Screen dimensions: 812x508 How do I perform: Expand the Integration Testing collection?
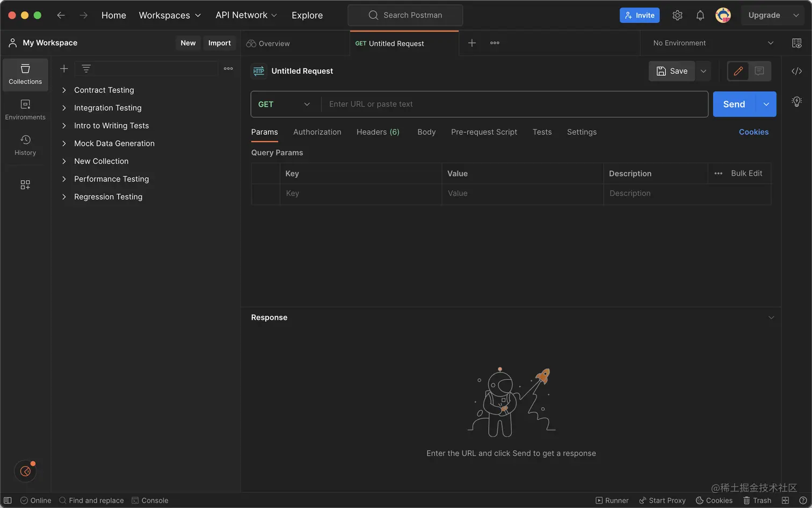coord(64,108)
